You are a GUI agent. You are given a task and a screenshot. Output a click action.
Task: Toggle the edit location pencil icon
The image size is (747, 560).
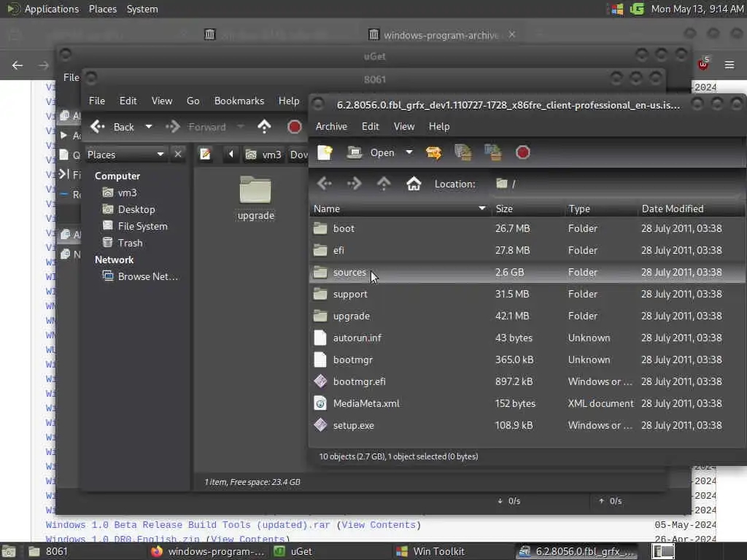click(205, 155)
